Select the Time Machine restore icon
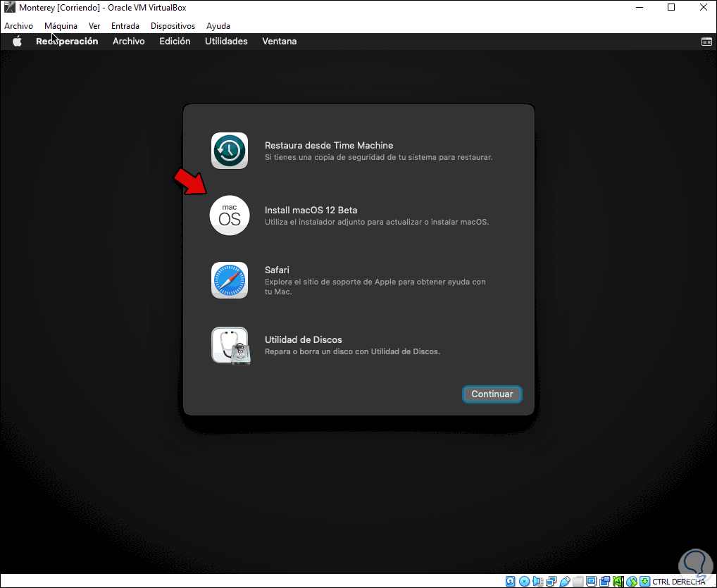 pyautogui.click(x=230, y=151)
